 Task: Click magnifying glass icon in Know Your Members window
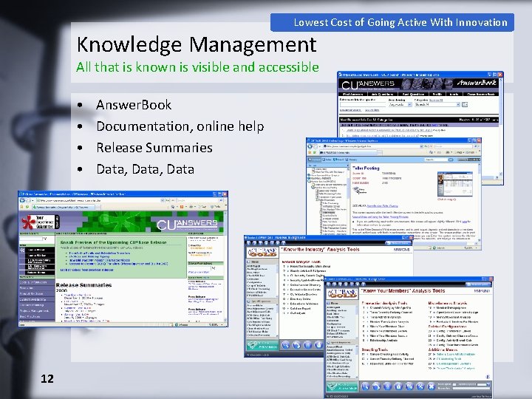366,386
